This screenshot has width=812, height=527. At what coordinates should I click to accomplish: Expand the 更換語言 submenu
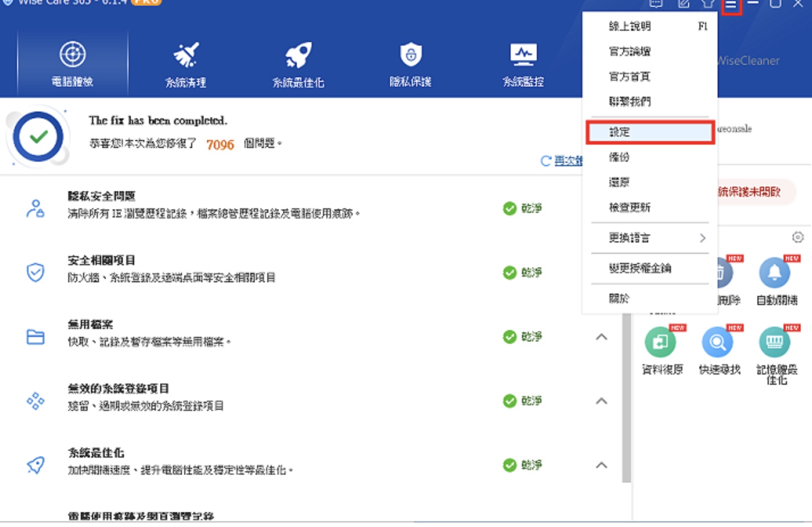coord(650,238)
